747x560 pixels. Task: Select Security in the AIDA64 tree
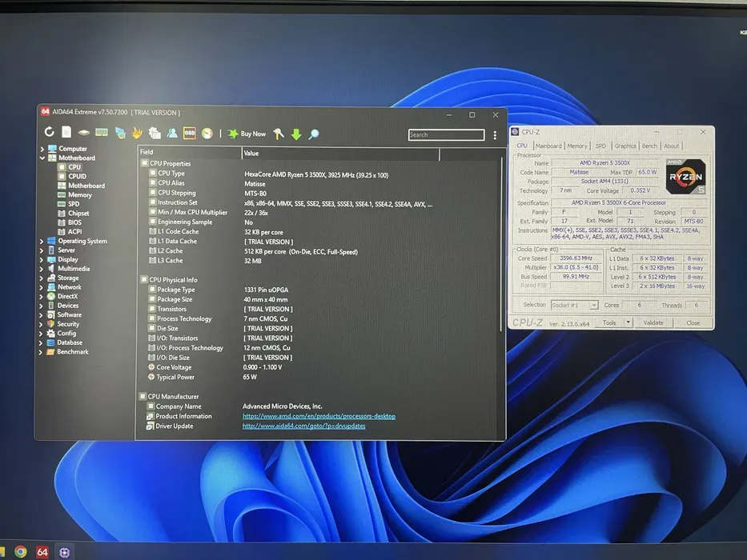pos(68,324)
